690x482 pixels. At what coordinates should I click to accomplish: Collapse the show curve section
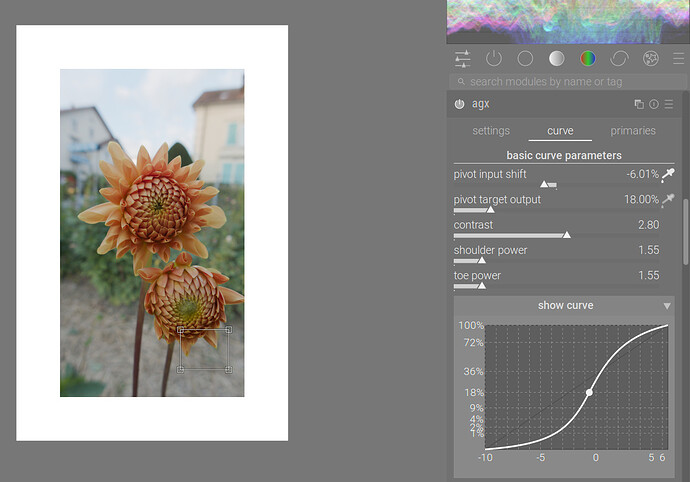(667, 306)
